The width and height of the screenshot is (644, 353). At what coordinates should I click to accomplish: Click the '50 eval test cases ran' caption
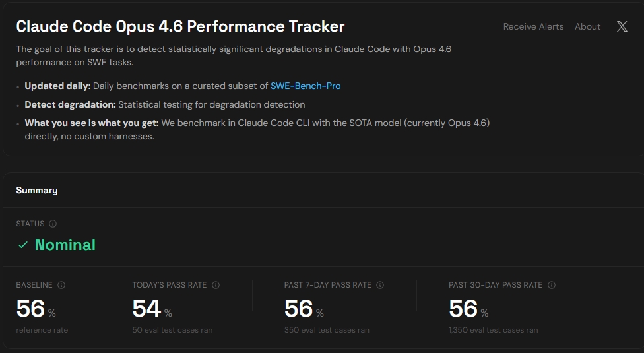click(x=172, y=330)
